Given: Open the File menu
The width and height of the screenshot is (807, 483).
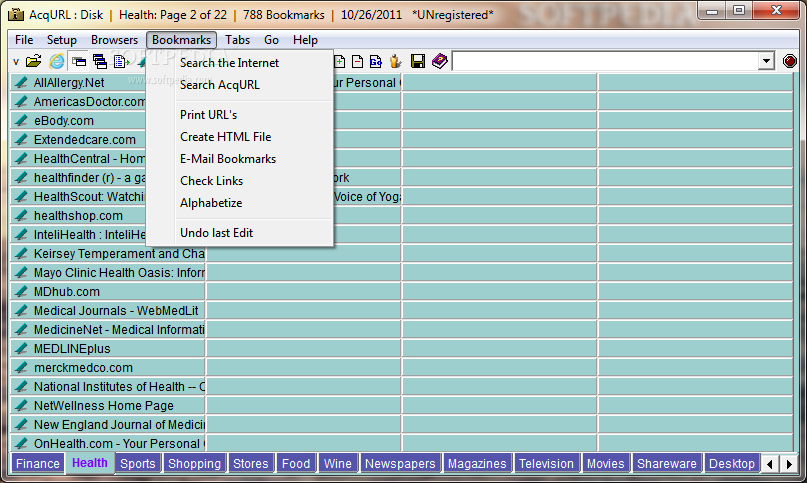Looking at the screenshot, I should point(24,40).
